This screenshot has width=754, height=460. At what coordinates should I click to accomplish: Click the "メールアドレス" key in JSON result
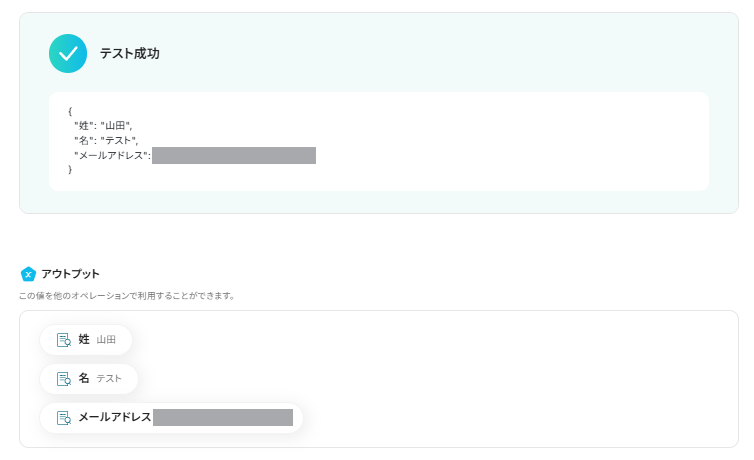pyautogui.click(x=111, y=155)
